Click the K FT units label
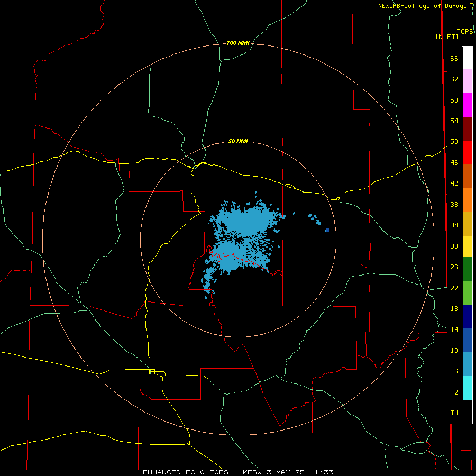This screenshot has height=476, width=476. tap(447, 36)
